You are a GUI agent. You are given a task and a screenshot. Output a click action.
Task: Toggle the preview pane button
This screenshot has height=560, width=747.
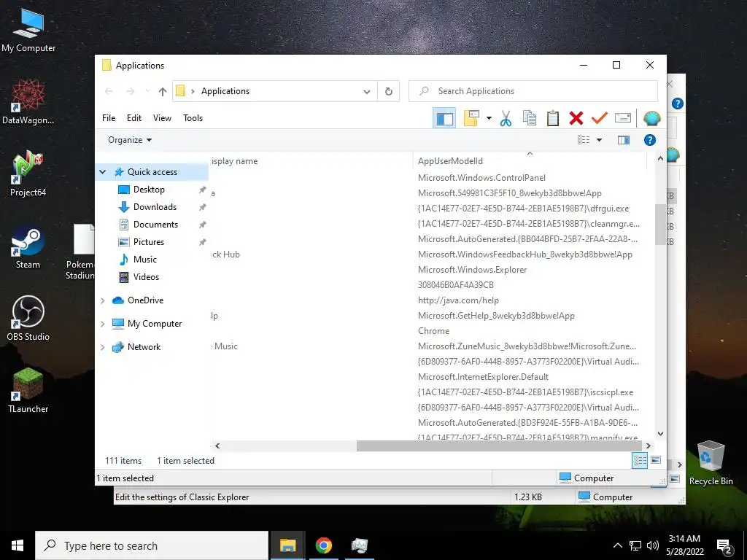(624, 140)
